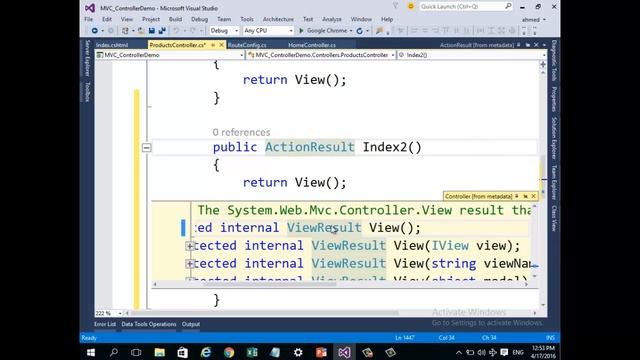
Task: Close the Controller [from metadata] peek window
Action: [x=533, y=196]
